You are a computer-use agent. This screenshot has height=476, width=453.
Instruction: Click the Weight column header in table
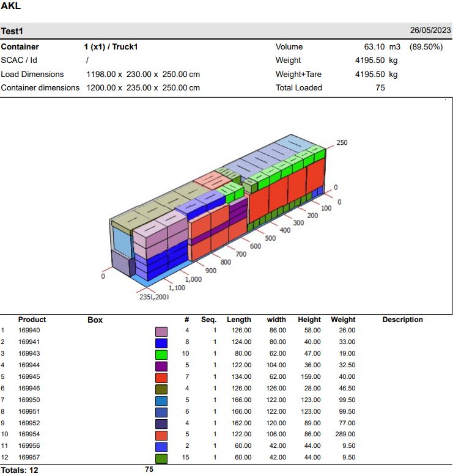(x=343, y=320)
